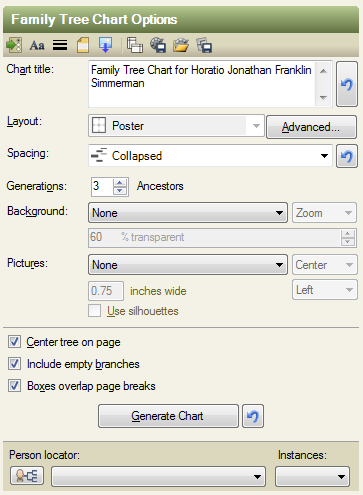363x495 pixels.
Task: Click inside the Chart title text field
Action: click(202, 84)
